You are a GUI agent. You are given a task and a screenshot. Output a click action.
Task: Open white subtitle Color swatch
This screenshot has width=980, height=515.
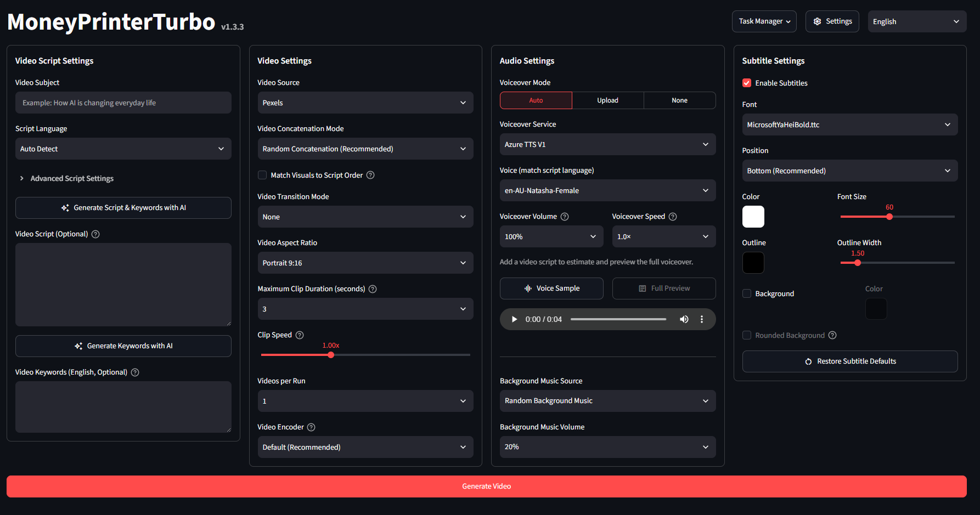[753, 217]
